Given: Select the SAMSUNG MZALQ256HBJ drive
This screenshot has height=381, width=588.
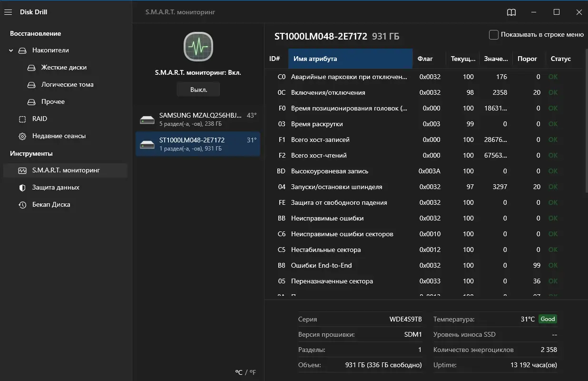Looking at the screenshot, I should tap(198, 119).
